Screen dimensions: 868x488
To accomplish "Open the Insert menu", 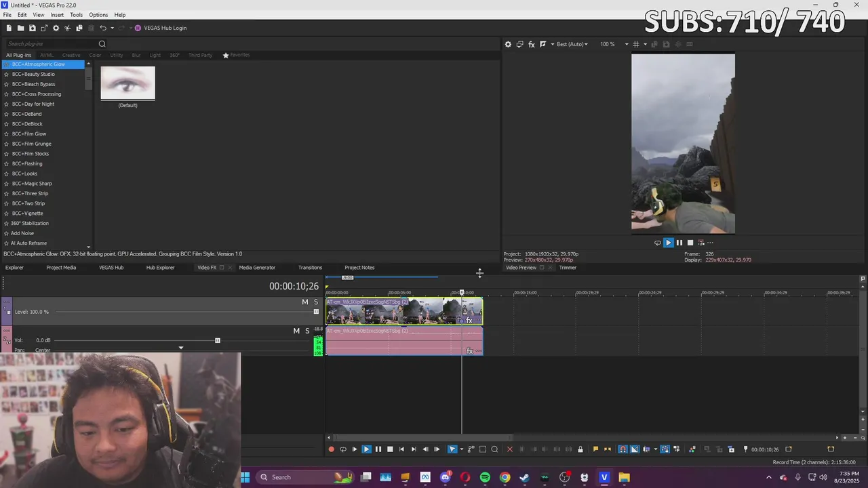I will coord(57,15).
